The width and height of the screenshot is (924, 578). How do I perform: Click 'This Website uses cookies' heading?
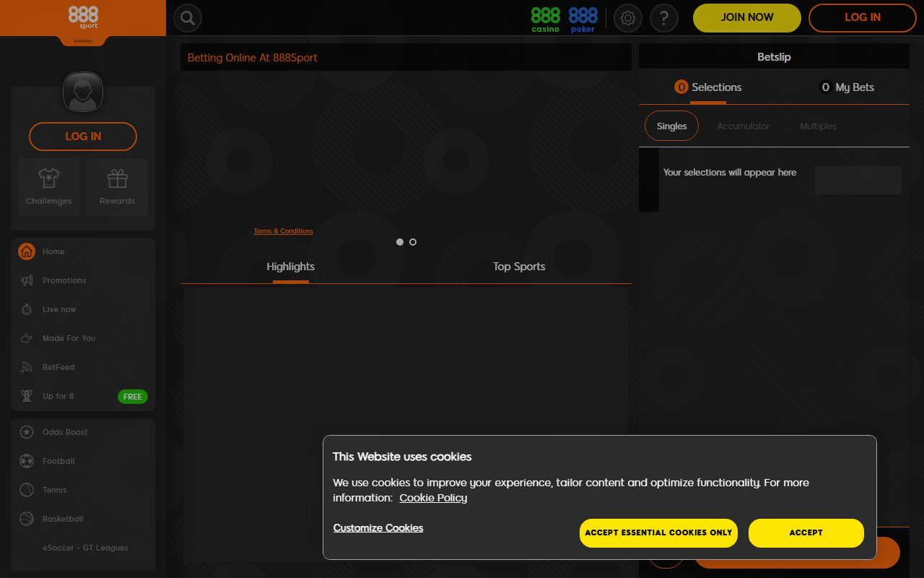[402, 457]
